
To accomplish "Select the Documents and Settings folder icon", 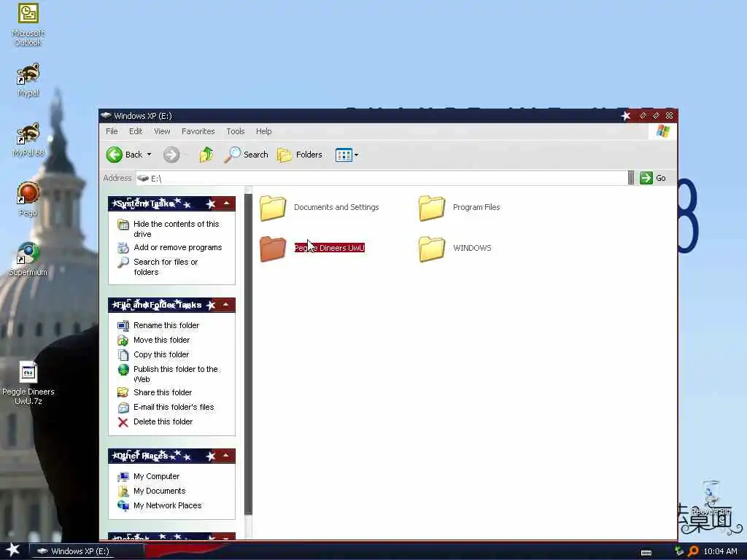I will [273, 208].
